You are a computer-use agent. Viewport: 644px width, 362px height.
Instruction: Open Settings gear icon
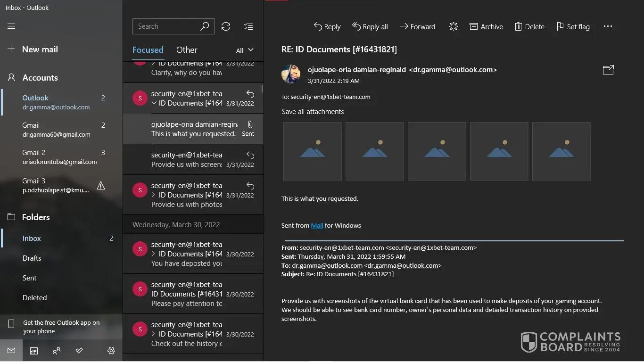click(111, 351)
